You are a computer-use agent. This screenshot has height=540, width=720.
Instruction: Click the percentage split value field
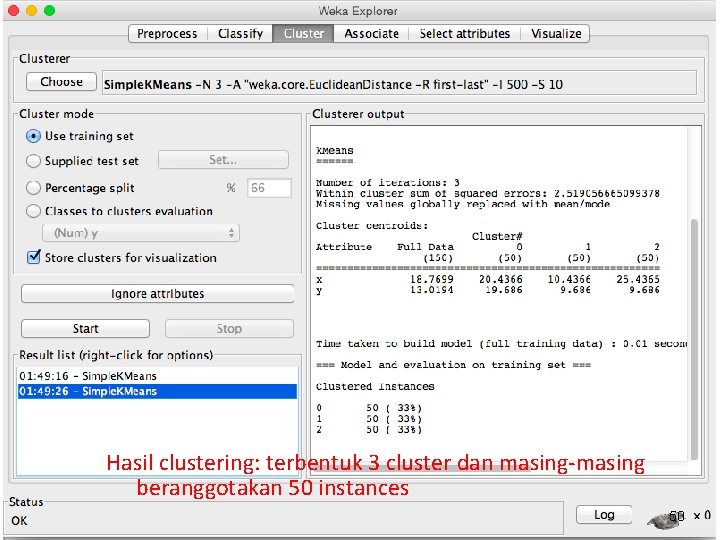coord(269,188)
